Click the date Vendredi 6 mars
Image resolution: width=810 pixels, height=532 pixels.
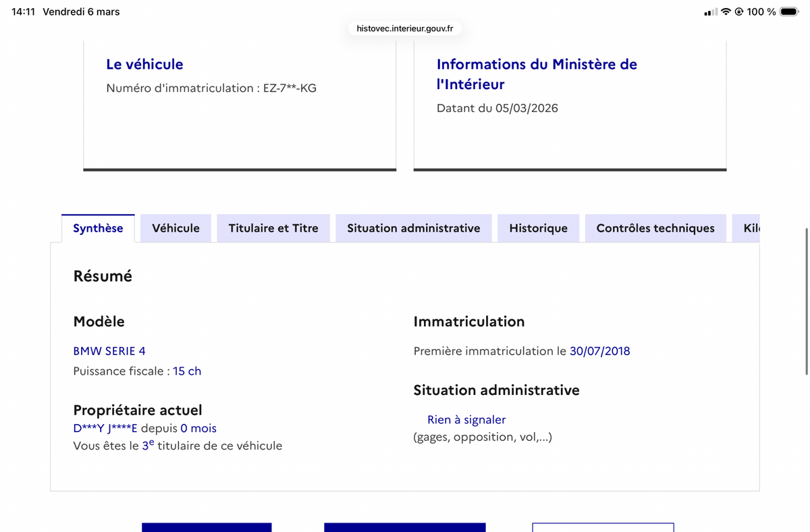[81, 11]
